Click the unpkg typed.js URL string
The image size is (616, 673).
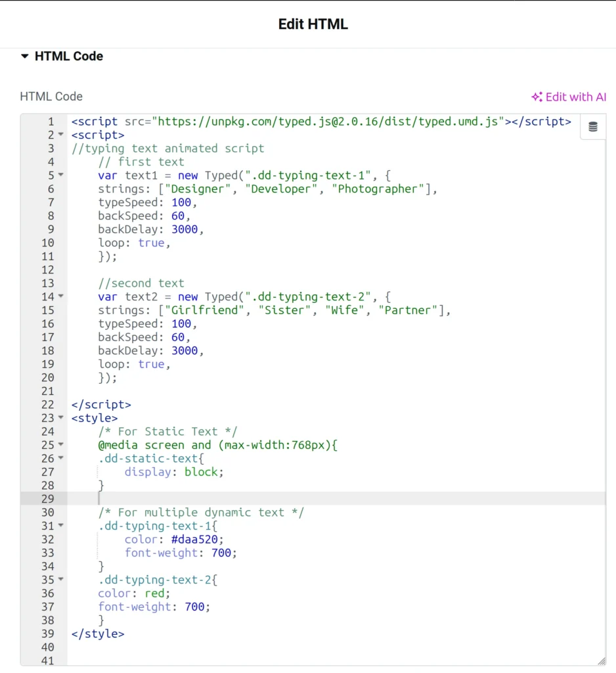tap(328, 122)
